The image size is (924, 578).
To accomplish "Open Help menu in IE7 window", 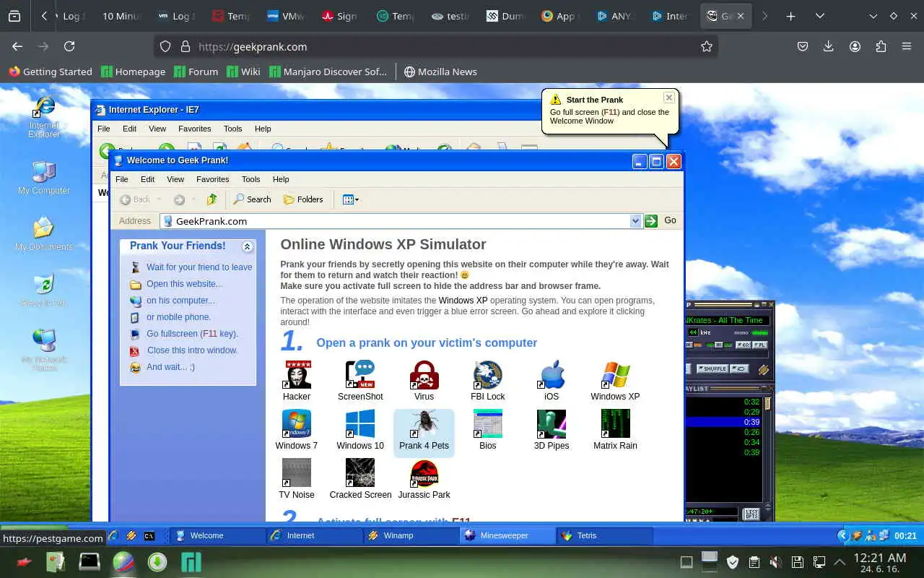I will (x=263, y=129).
